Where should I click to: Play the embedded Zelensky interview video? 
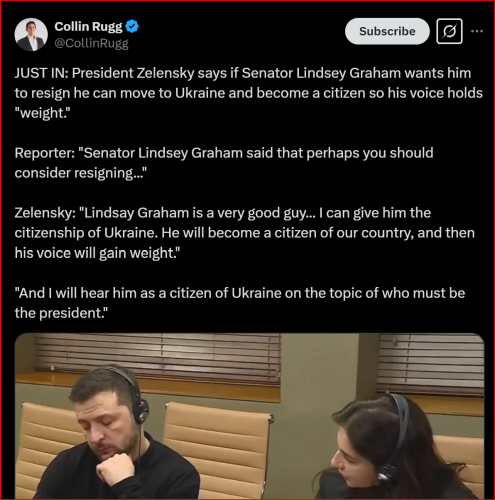click(x=249, y=416)
